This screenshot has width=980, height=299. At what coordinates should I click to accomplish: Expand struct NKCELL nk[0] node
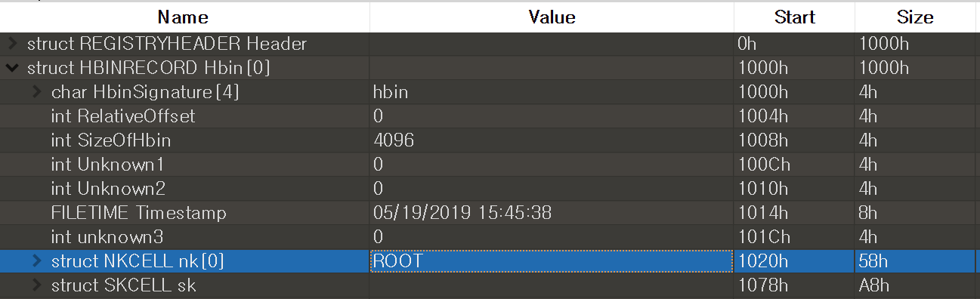pyautogui.click(x=36, y=261)
